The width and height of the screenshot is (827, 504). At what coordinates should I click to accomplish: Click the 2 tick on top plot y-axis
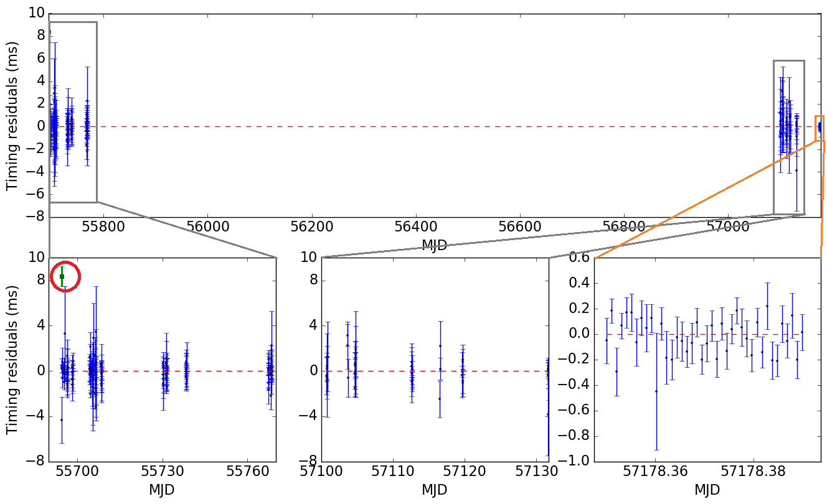pos(40,103)
